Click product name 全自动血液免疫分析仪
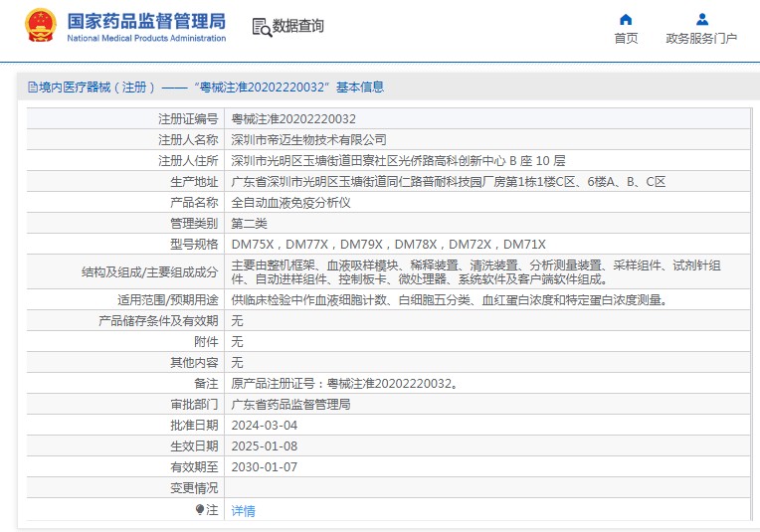Viewport: 760px width, 532px height. [x=290, y=202]
